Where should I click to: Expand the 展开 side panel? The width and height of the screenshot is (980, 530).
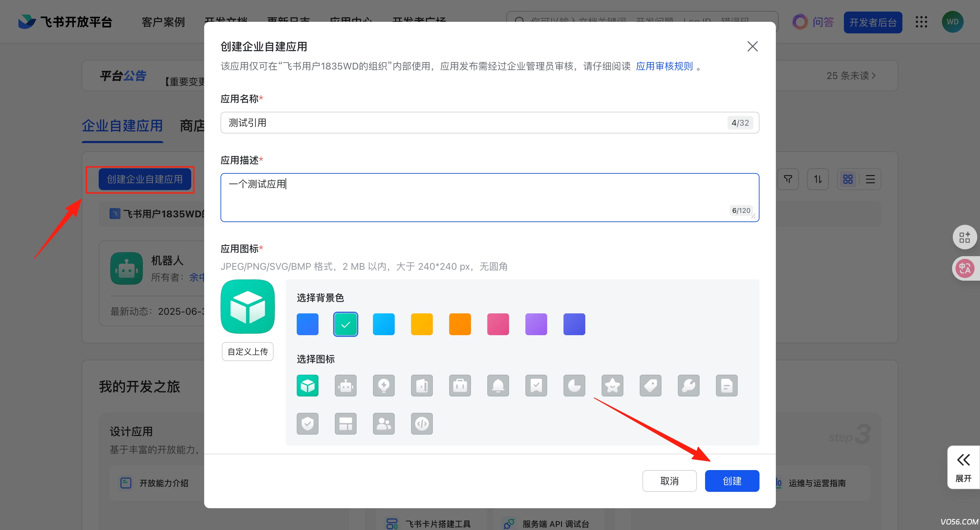(x=963, y=468)
